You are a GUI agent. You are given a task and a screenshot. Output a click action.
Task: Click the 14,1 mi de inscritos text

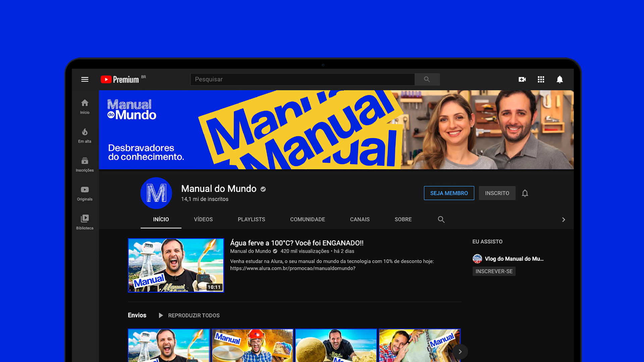205,199
